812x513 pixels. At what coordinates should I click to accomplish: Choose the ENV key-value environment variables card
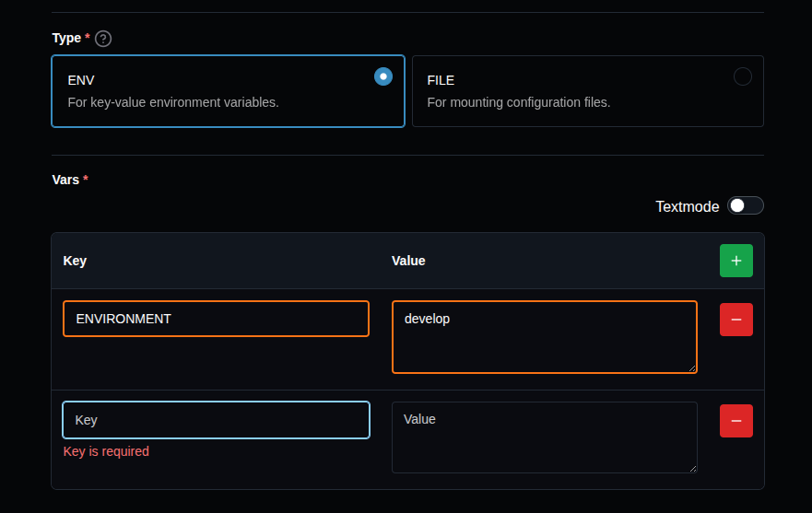228,91
